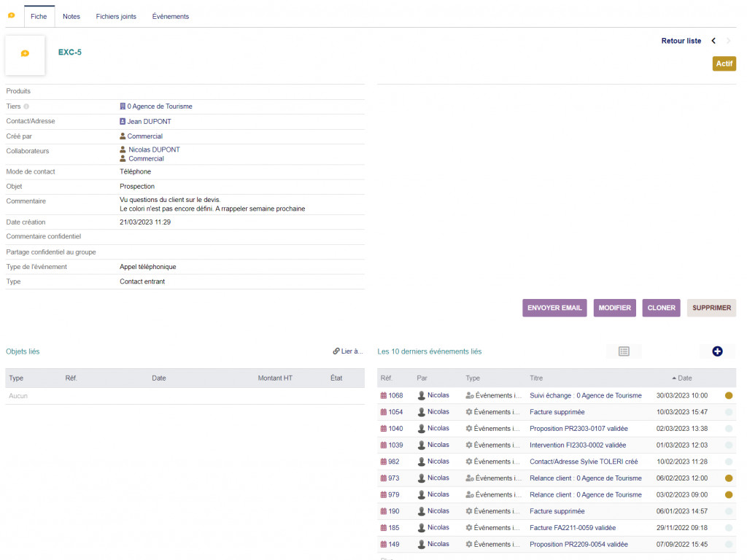This screenshot has height=560, width=747.
Task: Switch to the Notes tab
Action: pos(71,16)
